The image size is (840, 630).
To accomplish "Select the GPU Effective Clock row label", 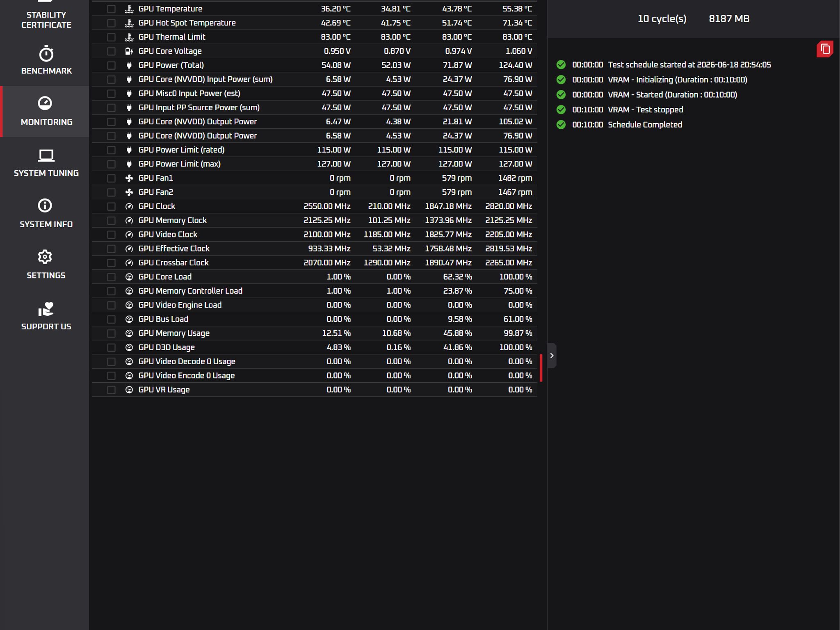I will point(174,249).
